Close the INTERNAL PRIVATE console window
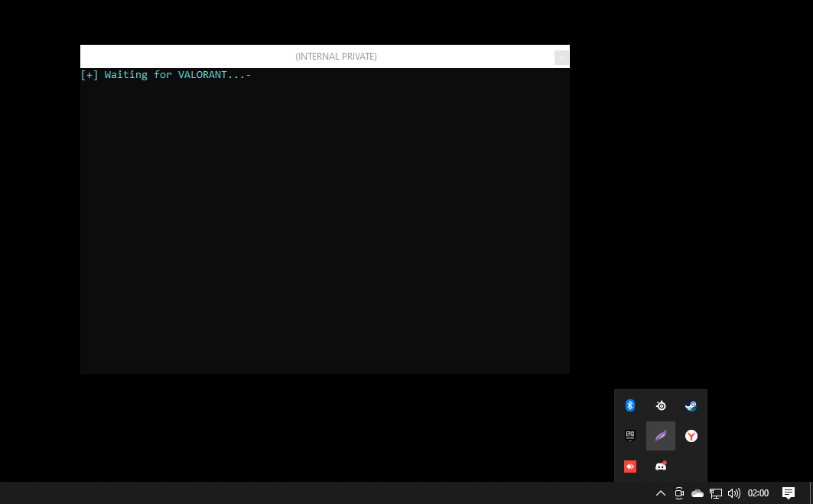 click(561, 57)
